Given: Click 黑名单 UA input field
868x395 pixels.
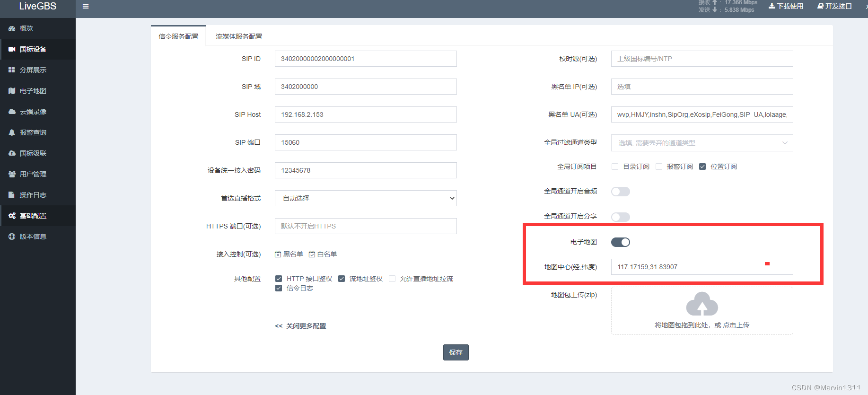Looking at the screenshot, I should coord(702,114).
